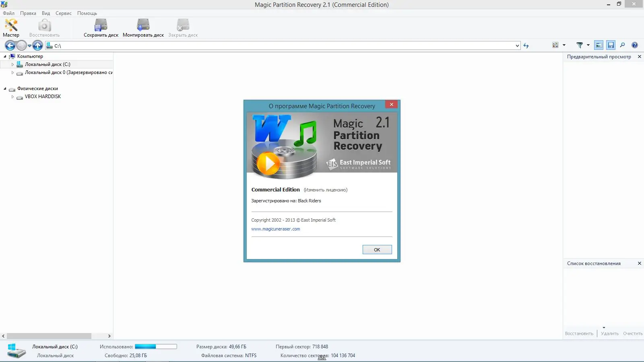Click the Локальный диск (C:) drive icon in tree

point(20,64)
